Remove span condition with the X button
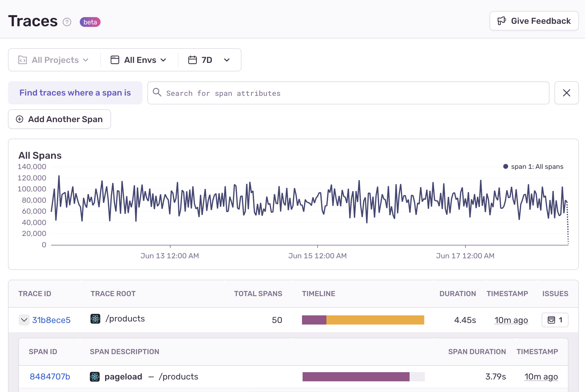The width and height of the screenshot is (585, 392). [567, 93]
